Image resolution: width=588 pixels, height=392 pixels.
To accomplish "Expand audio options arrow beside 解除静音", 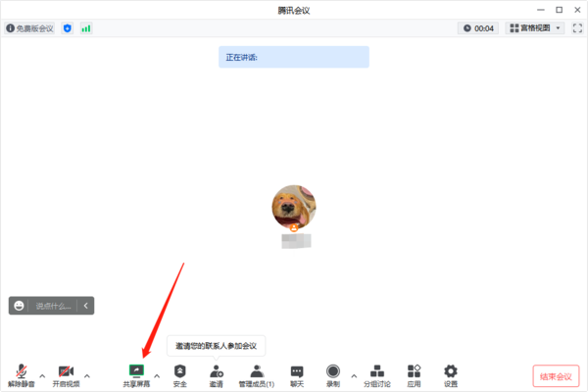I will (x=42, y=375).
